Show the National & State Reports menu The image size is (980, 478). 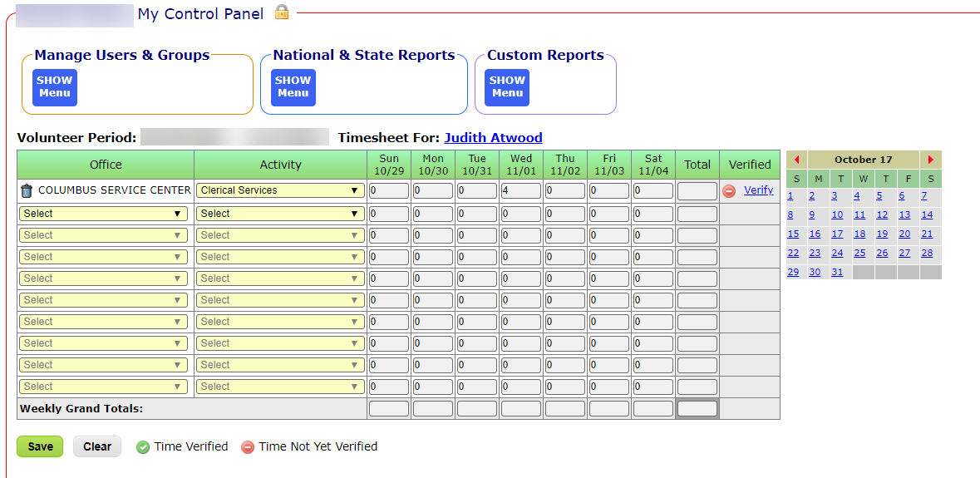(x=293, y=87)
